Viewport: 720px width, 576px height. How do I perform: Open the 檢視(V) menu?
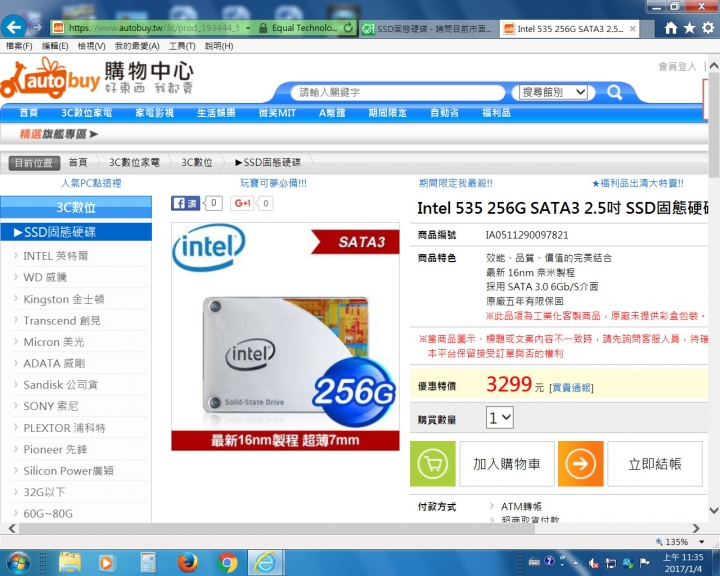[x=91, y=46]
